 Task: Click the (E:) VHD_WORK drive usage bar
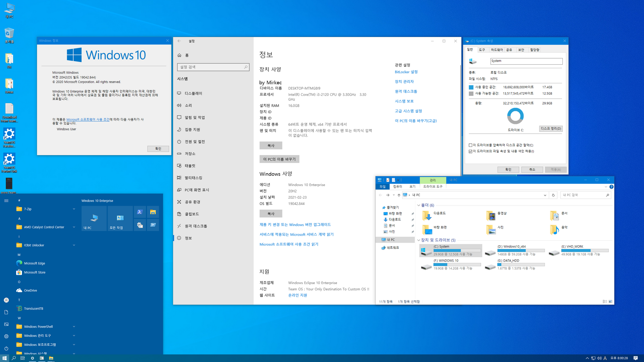coord(585,250)
